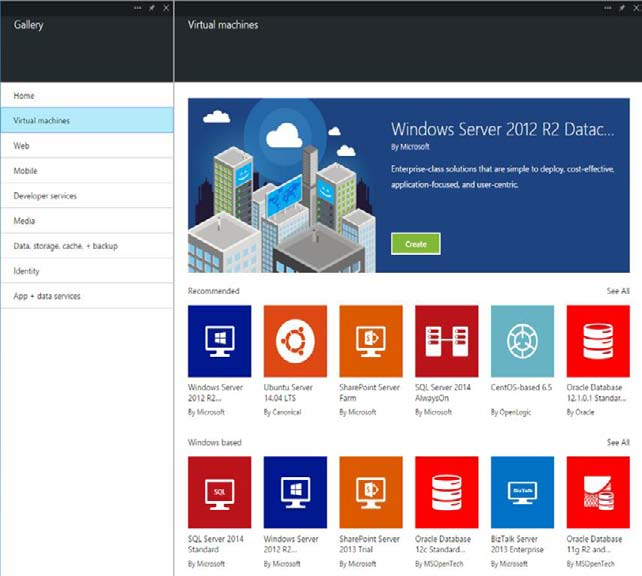
Task: Select Data, storage, cache, + backup category
Action: click(65, 246)
